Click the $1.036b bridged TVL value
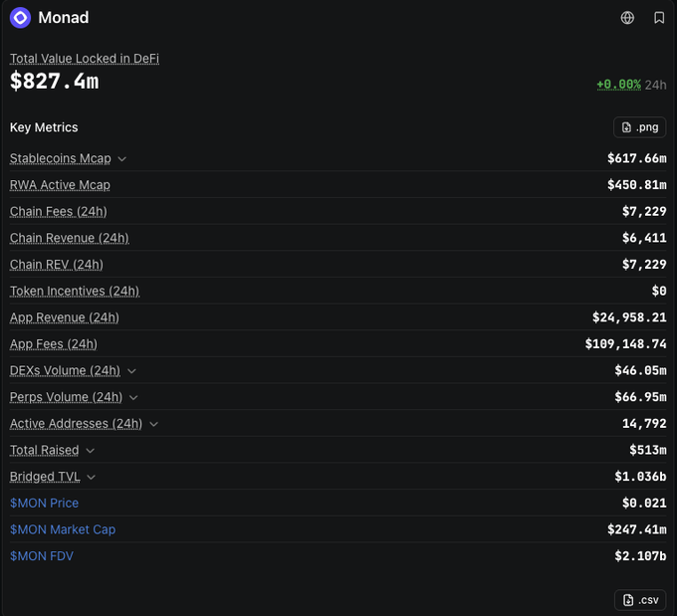The image size is (677, 616). (x=641, y=477)
